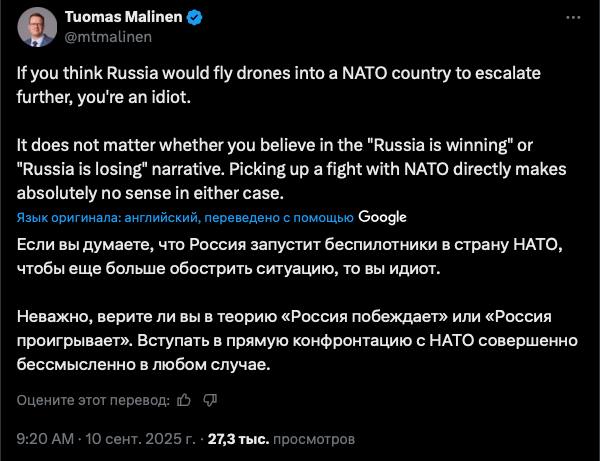
Task: Rate the translation with thumbs up
Action: [183, 401]
